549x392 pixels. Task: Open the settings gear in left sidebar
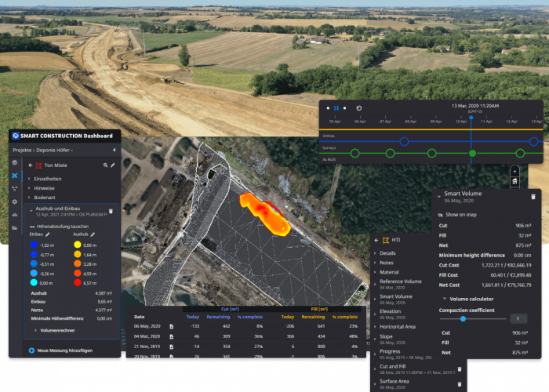click(x=14, y=201)
